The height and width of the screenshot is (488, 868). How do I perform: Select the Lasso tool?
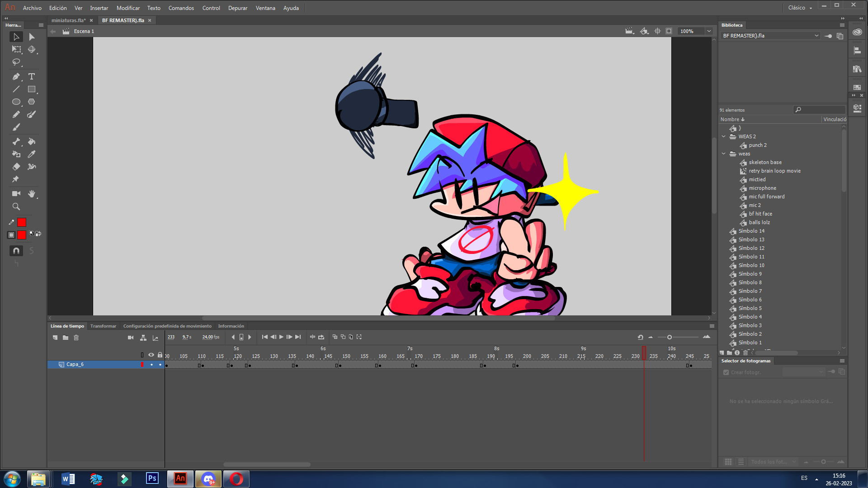(17, 62)
